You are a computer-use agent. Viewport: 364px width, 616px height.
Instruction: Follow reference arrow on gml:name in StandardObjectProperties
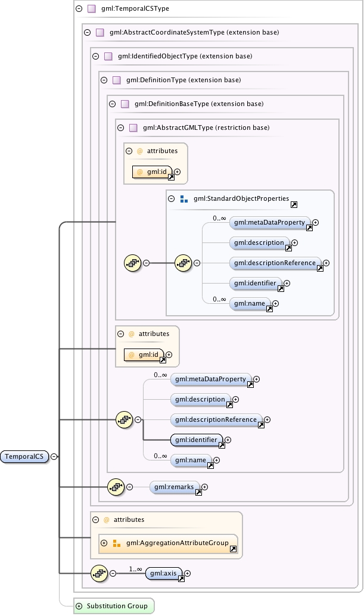[269, 309]
